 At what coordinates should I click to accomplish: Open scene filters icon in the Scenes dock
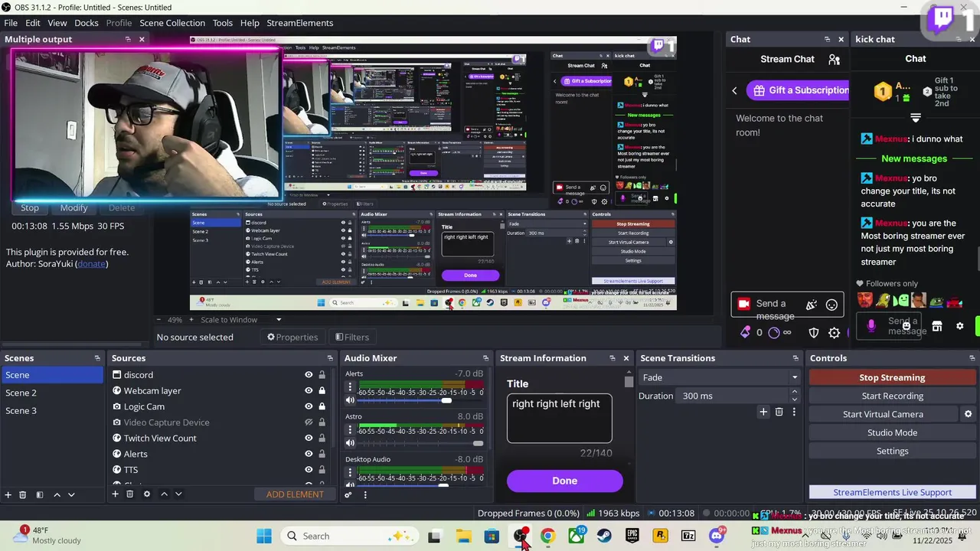pos(40,494)
